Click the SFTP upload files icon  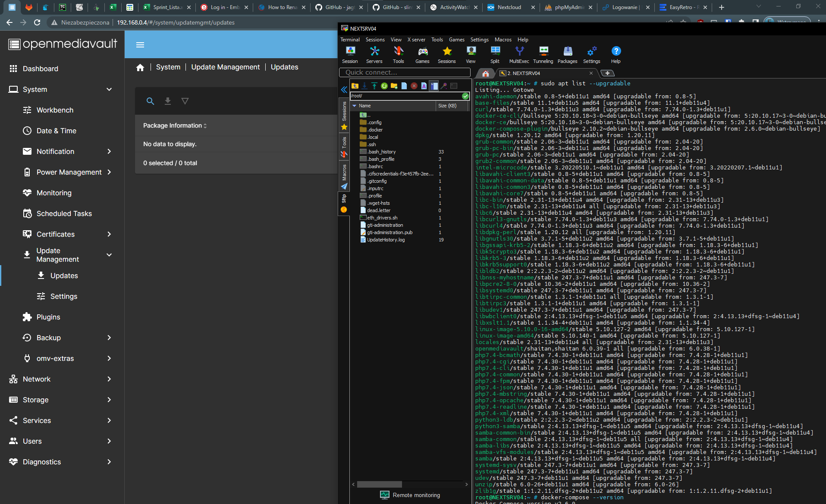click(x=374, y=86)
